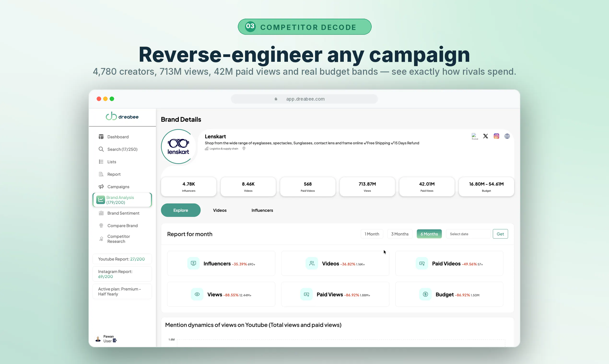Image resolution: width=609 pixels, height=364 pixels.
Task: Open Search (17/250) in sidebar
Action: click(x=122, y=149)
